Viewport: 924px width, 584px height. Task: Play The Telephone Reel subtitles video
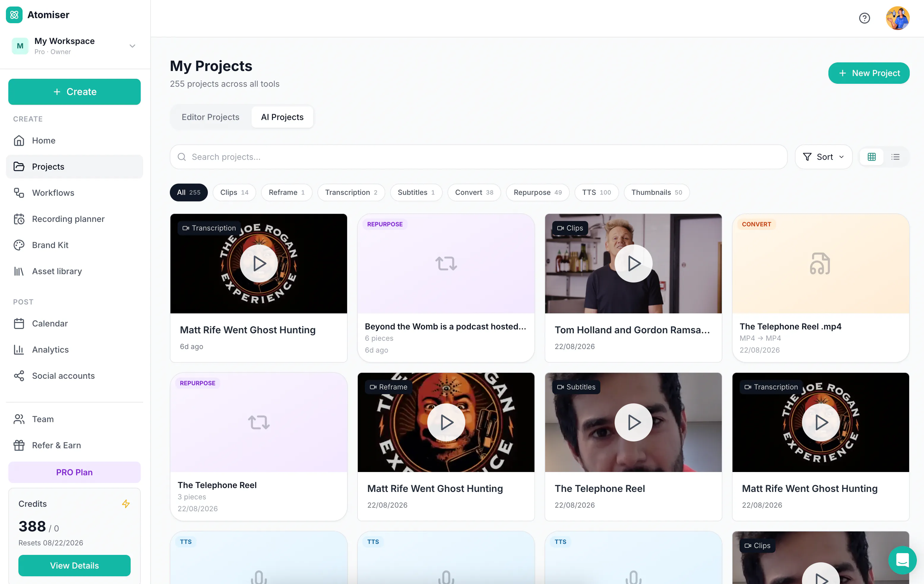pos(633,422)
